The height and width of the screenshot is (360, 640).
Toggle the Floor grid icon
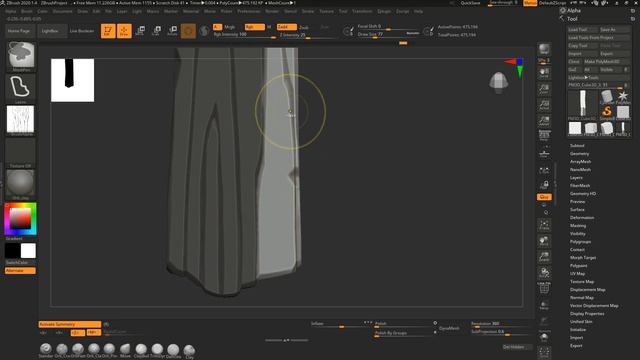[544, 153]
